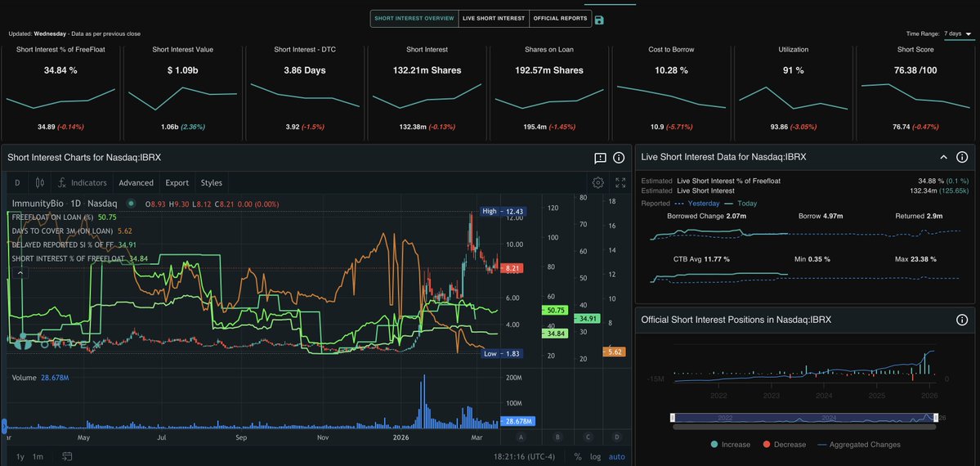Toggle percent scale mode
Image resolution: width=980 pixels, height=466 pixels.
point(578,457)
